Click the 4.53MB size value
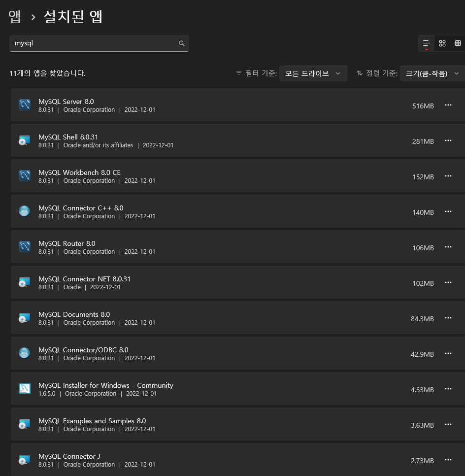The width and height of the screenshot is (465, 476). pos(422,390)
